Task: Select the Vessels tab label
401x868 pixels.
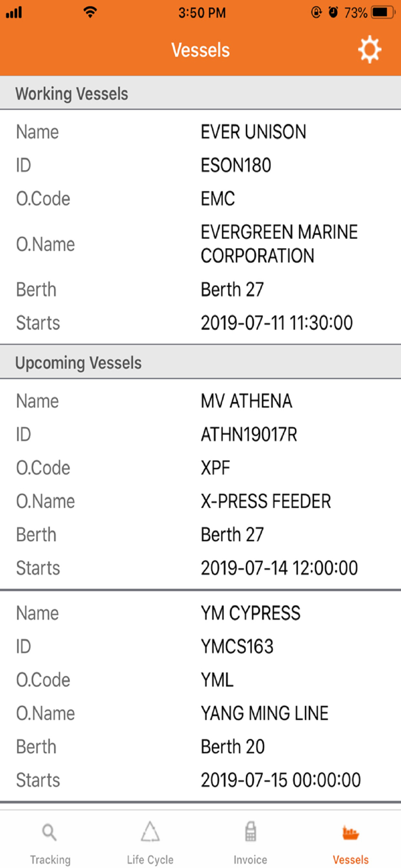Action: tap(351, 859)
